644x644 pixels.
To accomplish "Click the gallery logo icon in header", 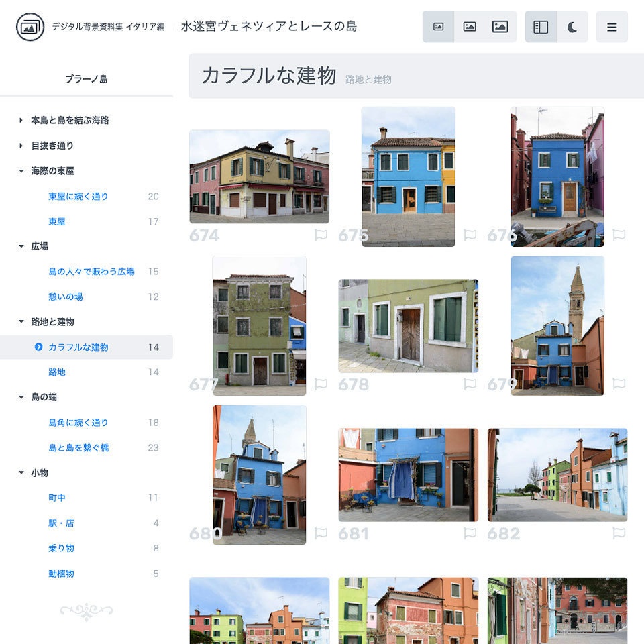I will [30, 27].
